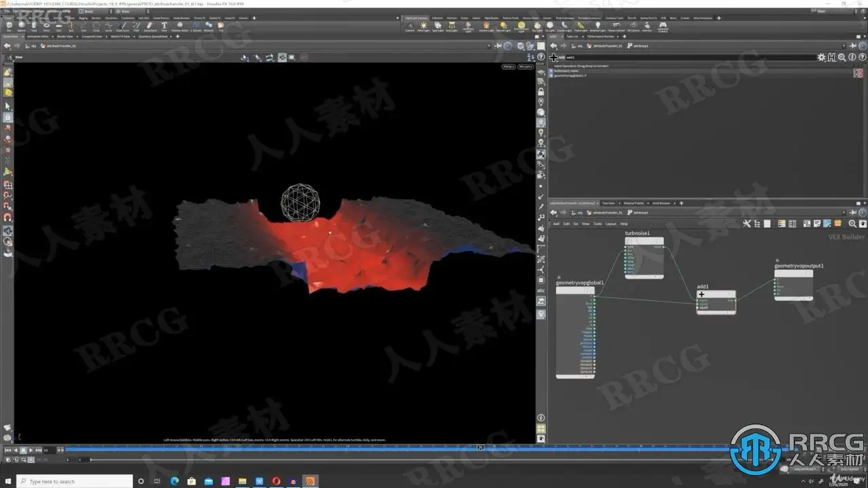Add a Point Light from the shelf
Viewport: 868px width, 488px height.
(x=424, y=26)
